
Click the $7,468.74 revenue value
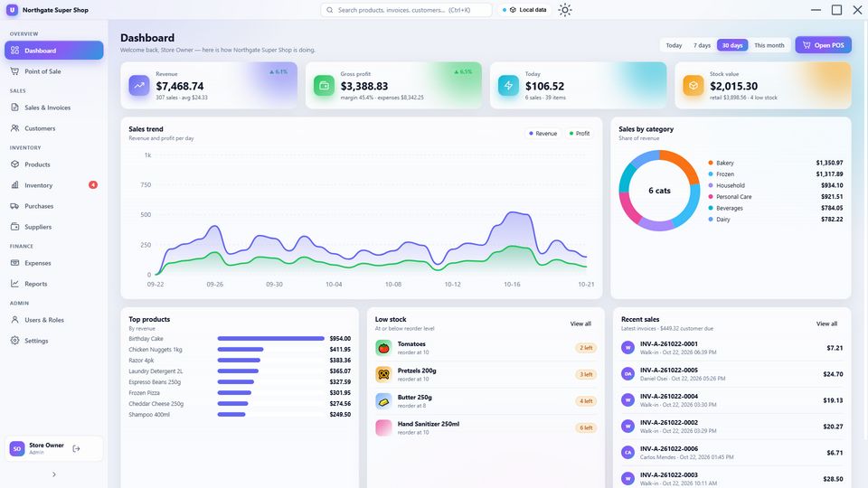(x=180, y=87)
